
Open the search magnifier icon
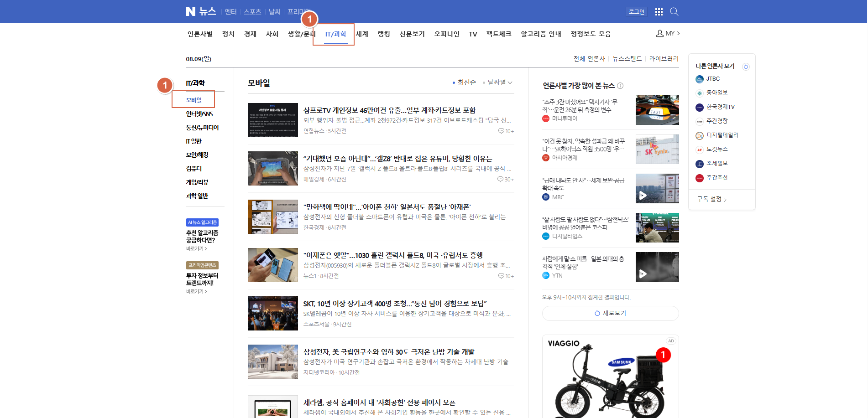pos(674,12)
